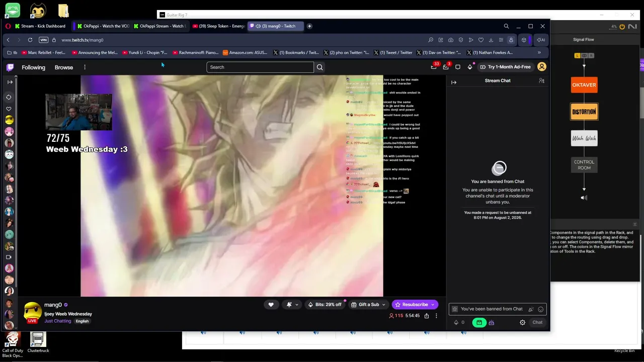Click the English language tag
The width and height of the screenshot is (644, 362).
point(82,321)
